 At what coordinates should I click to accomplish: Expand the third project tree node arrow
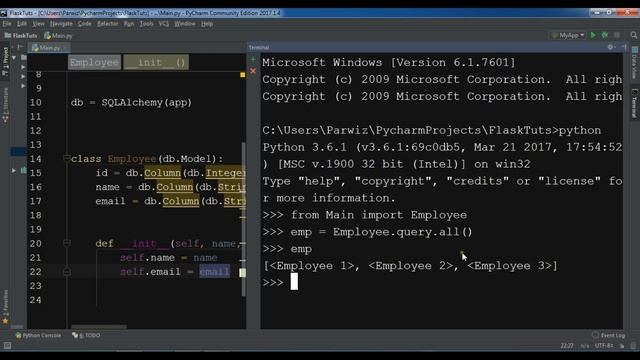click(x=23, y=76)
